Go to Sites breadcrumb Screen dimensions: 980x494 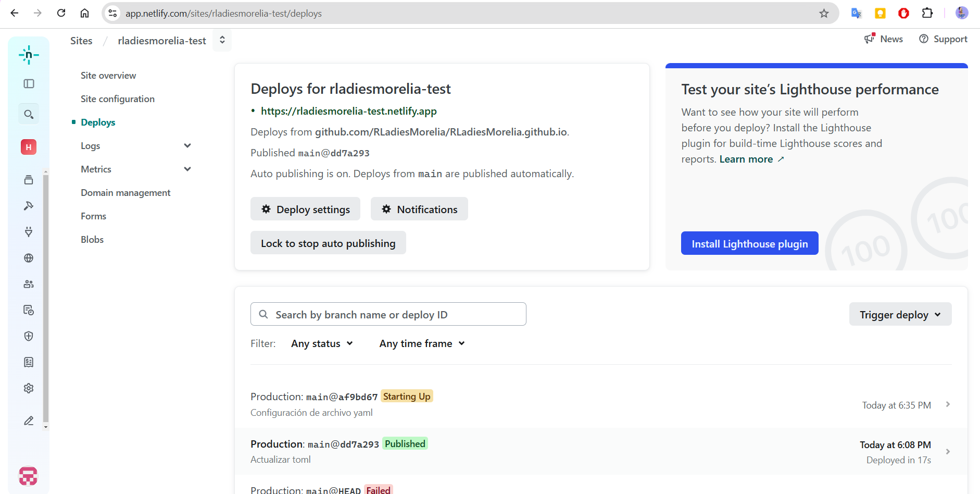(81, 41)
